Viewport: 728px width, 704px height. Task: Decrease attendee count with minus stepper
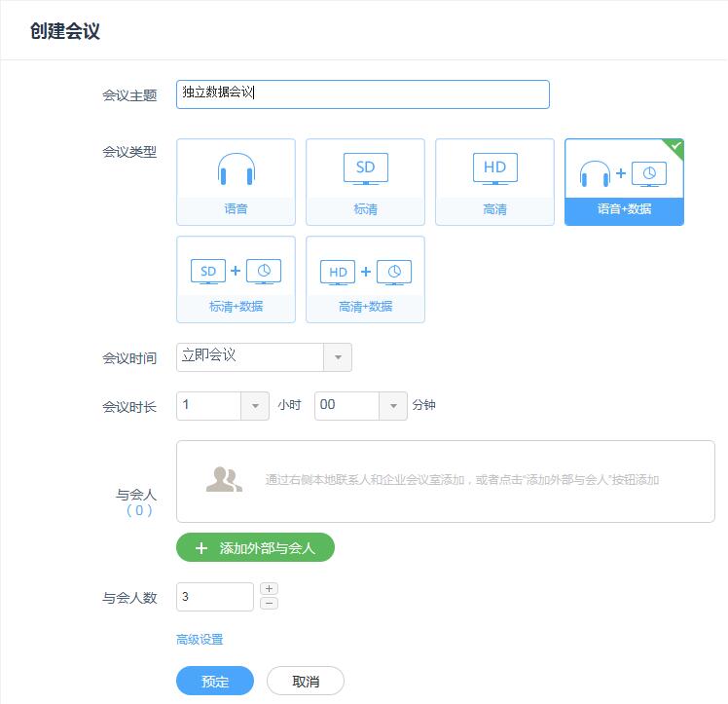(270, 604)
